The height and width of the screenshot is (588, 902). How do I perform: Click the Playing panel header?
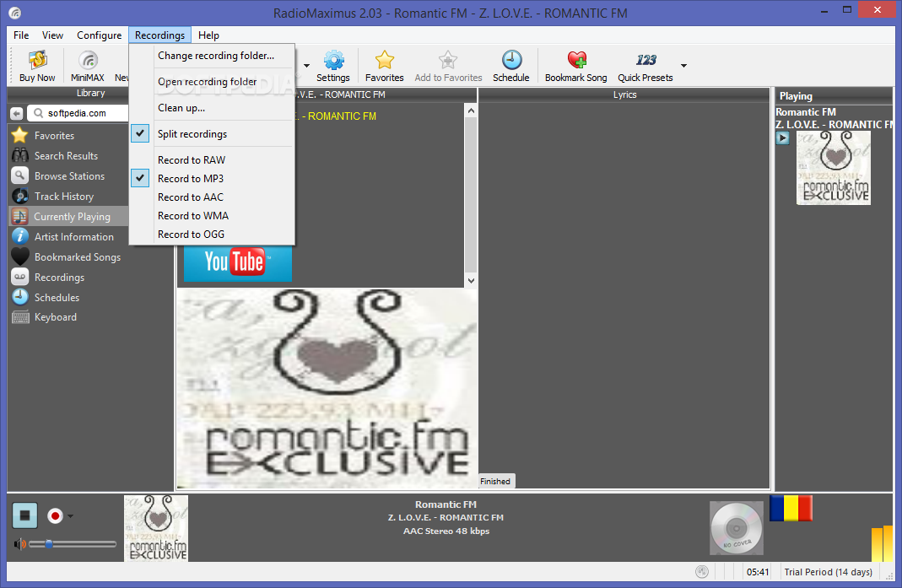(834, 96)
